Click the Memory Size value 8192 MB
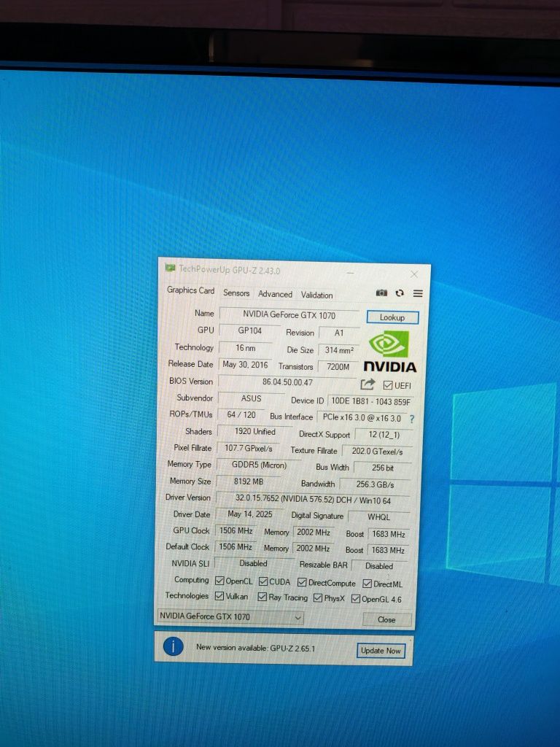This screenshot has height=747, width=560. coord(249,481)
